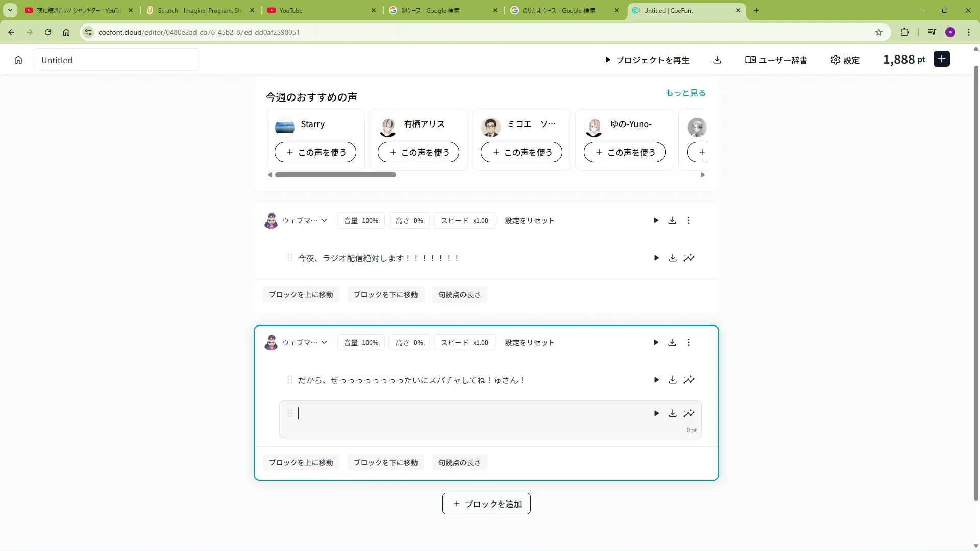
Task: Download the second block's audio
Action: 672,343
